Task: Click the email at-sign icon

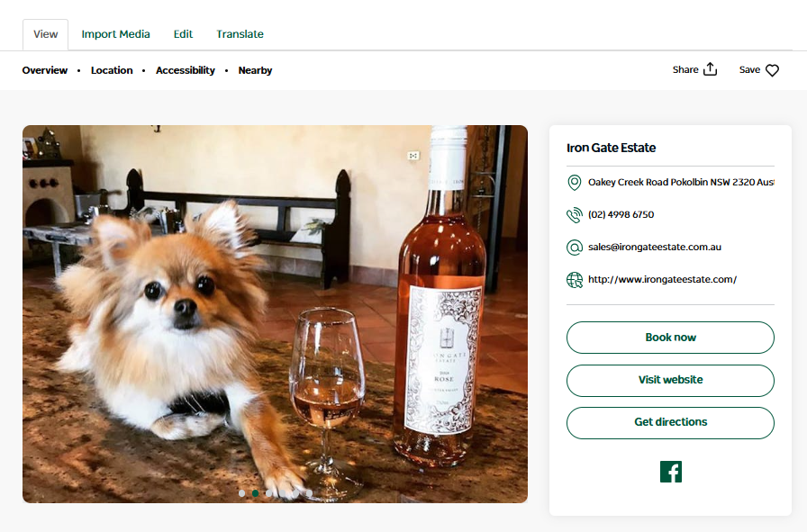Action: [x=574, y=248]
